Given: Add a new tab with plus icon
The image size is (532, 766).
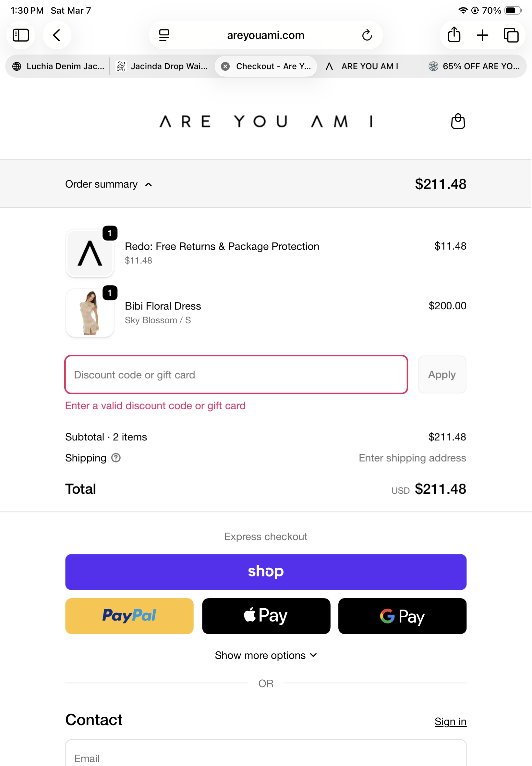Looking at the screenshot, I should tap(482, 35).
